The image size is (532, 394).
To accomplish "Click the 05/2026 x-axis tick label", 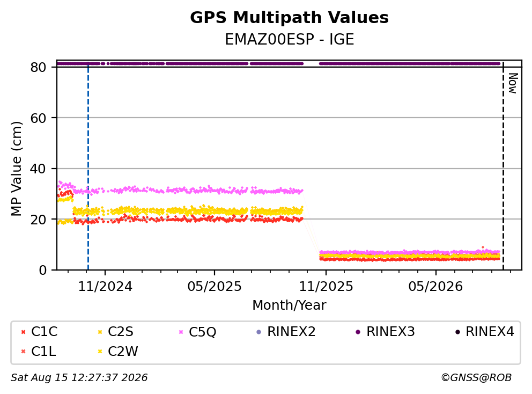I will point(435,287).
